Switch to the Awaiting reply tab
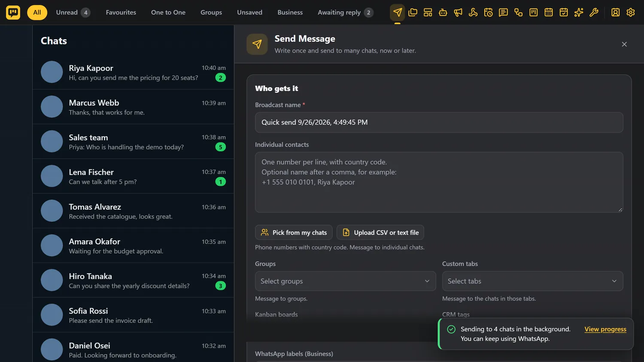 [345, 12]
